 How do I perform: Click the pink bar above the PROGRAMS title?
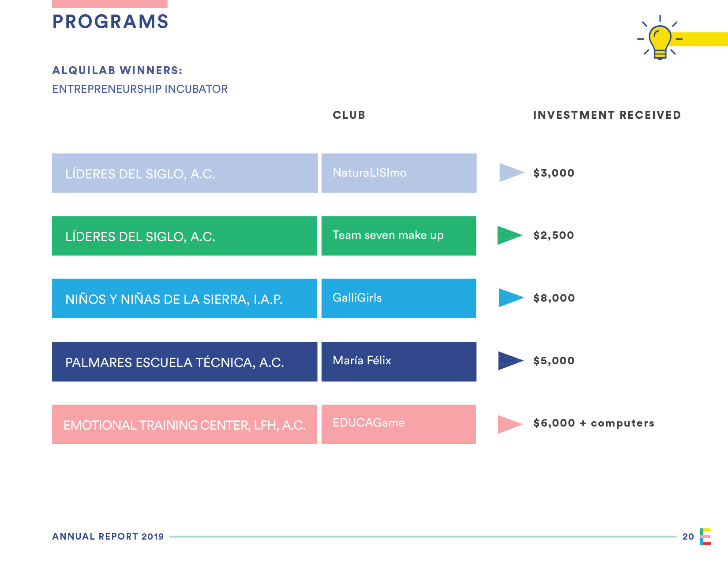coord(109,4)
